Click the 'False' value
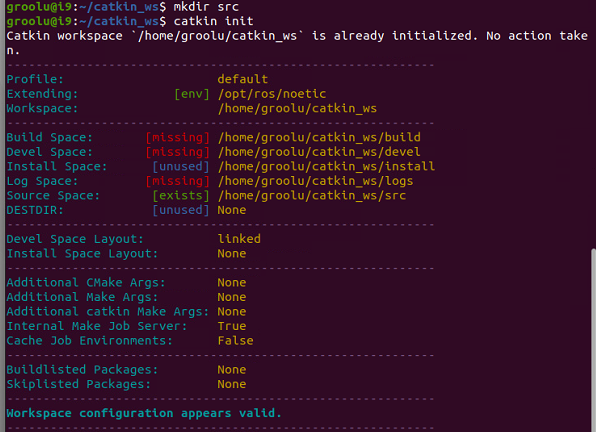This screenshot has height=432, width=596. (x=235, y=340)
